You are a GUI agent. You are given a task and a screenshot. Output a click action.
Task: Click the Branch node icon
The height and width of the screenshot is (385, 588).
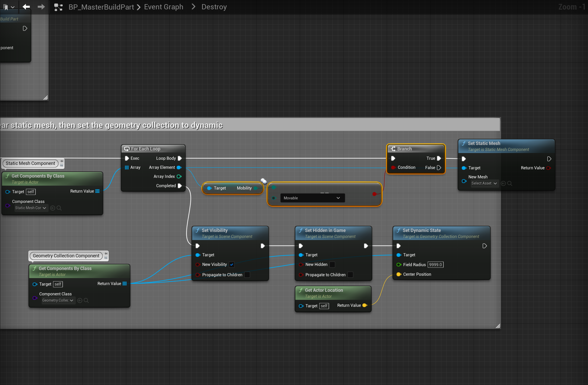coord(393,149)
